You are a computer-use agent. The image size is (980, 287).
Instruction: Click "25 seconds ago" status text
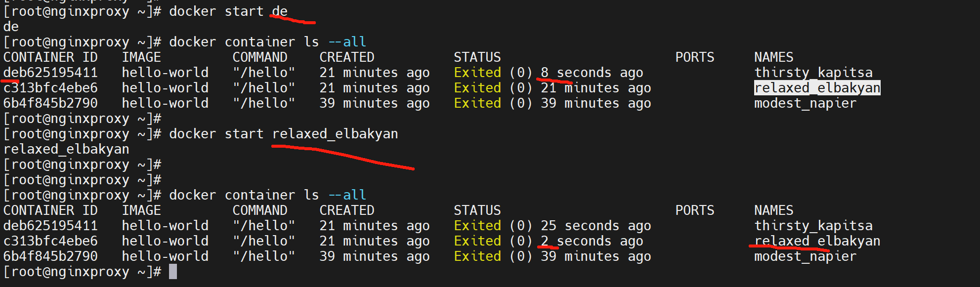pyautogui.click(x=596, y=226)
